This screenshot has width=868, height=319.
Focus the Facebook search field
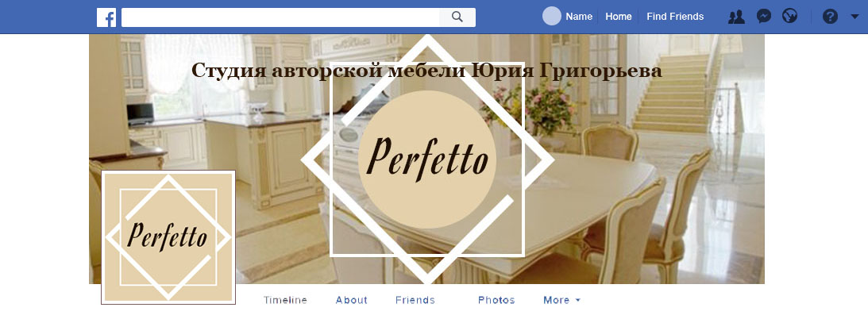click(280, 17)
